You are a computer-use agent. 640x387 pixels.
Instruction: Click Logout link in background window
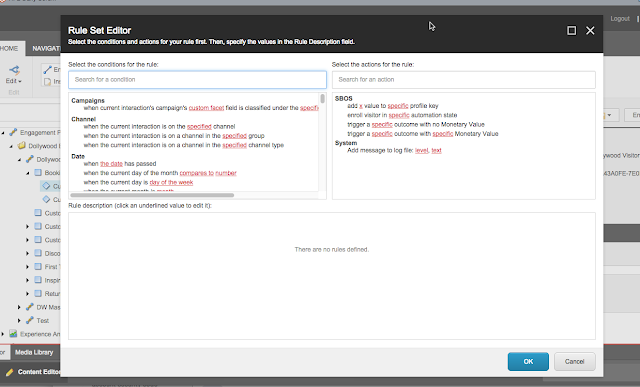click(x=620, y=19)
